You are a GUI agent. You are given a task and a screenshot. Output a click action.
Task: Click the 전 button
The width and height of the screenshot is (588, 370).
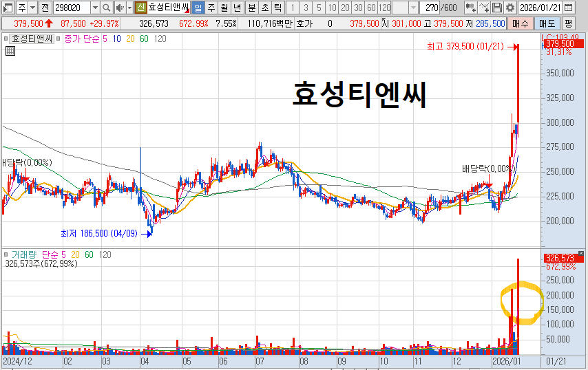pos(45,8)
